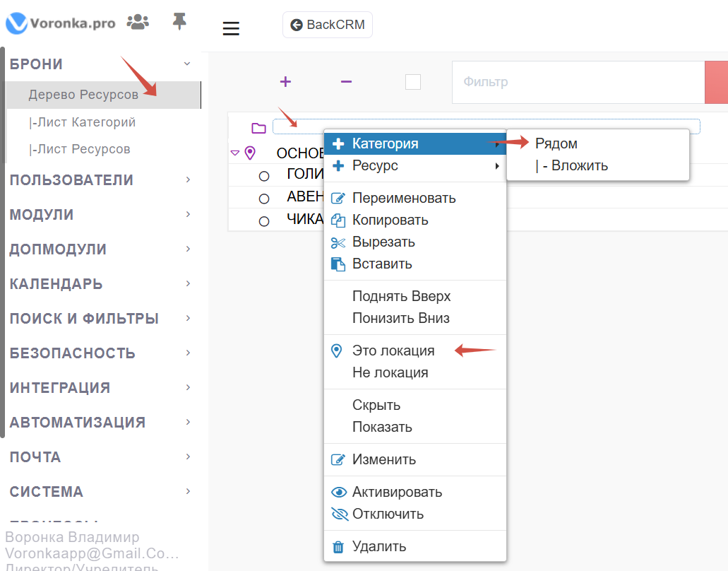The image size is (728, 571).
Task: Open the Лист Категорий sidebar link
Action: click(82, 122)
